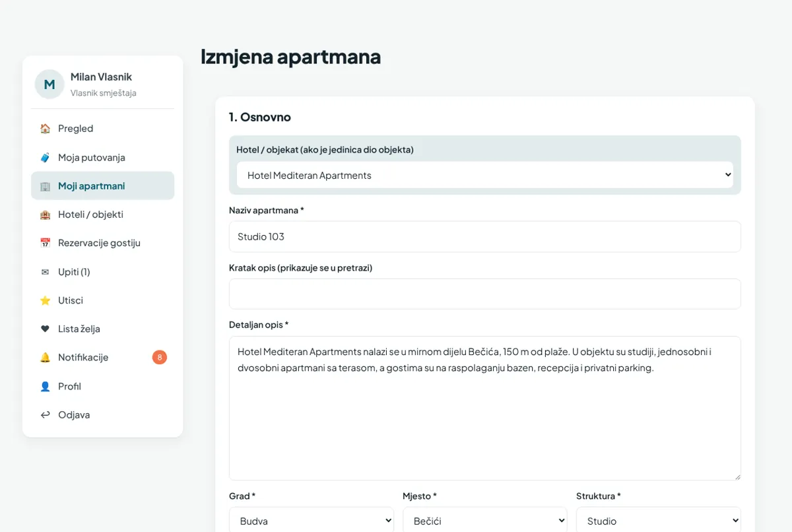
Task: Click the bell icon beside Notifikacije
Action: coord(45,357)
